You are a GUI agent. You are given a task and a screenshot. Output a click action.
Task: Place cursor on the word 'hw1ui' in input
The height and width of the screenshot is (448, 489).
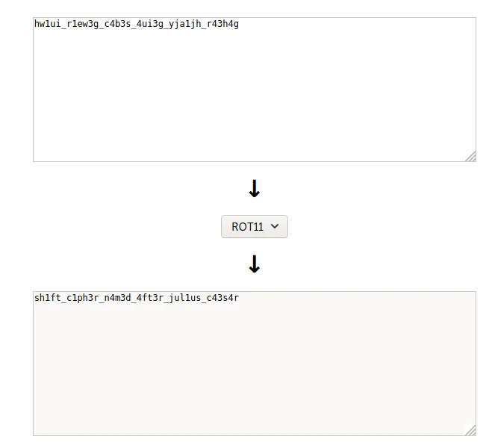(x=48, y=24)
